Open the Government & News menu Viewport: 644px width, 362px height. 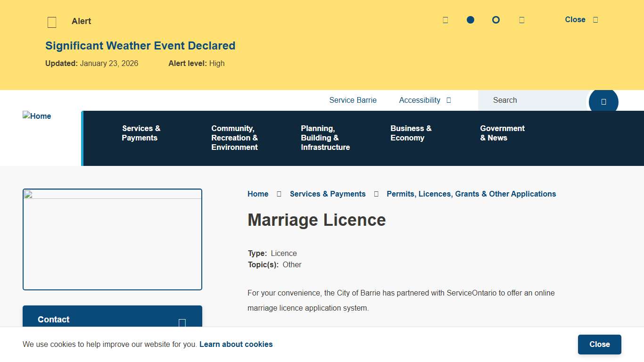coord(502,133)
